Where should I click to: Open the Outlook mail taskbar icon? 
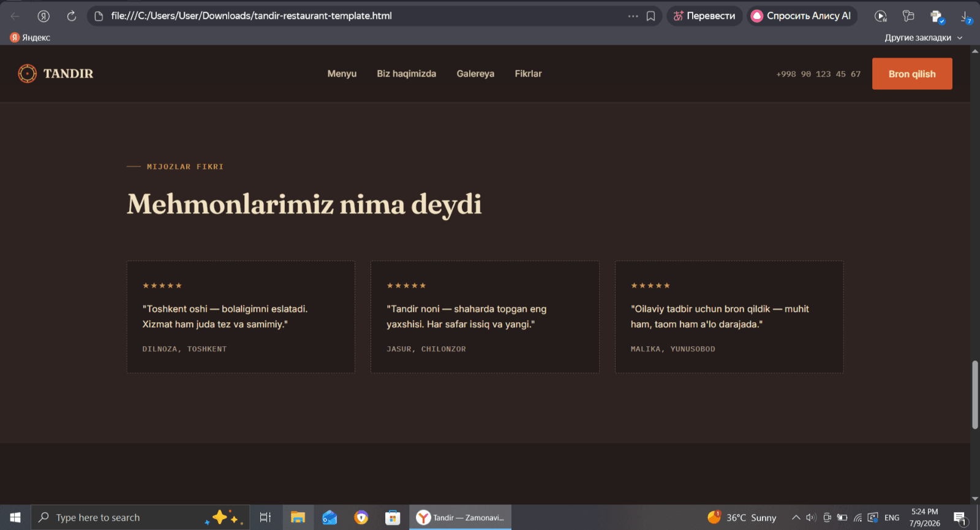pyautogui.click(x=330, y=518)
